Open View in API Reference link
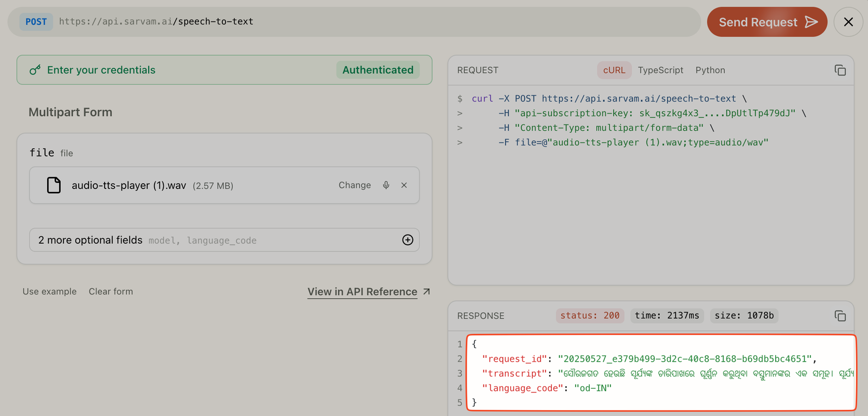This screenshot has height=416, width=868. pyautogui.click(x=362, y=292)
